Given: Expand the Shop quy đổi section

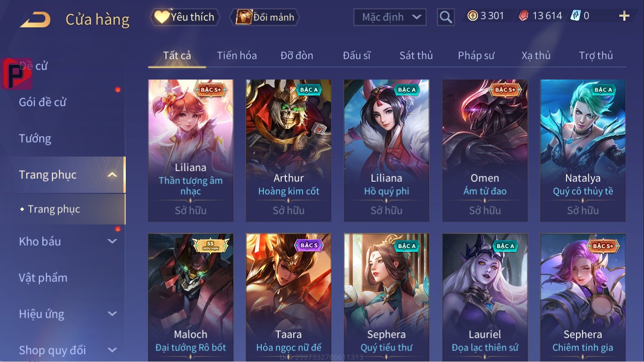Looking at the screenshot, I should pyautogui.click(x=112, y=350).
